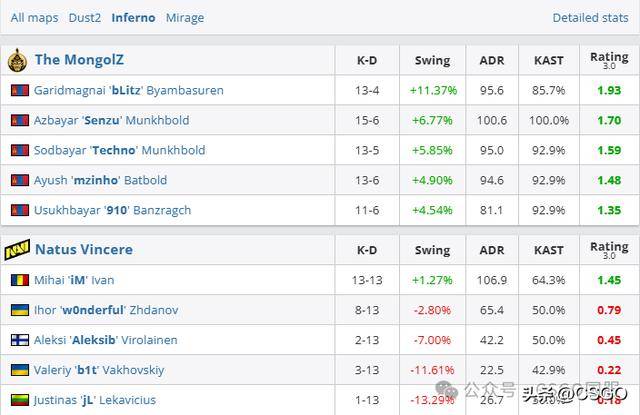Viewport: 640px width, 415px height.
Task: Select the Inferno map tab
Action: click(133, 18)
